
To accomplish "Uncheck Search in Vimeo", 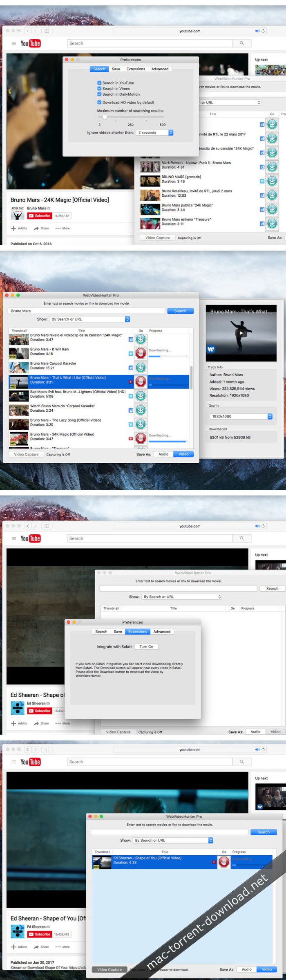I will pos(99,88).
